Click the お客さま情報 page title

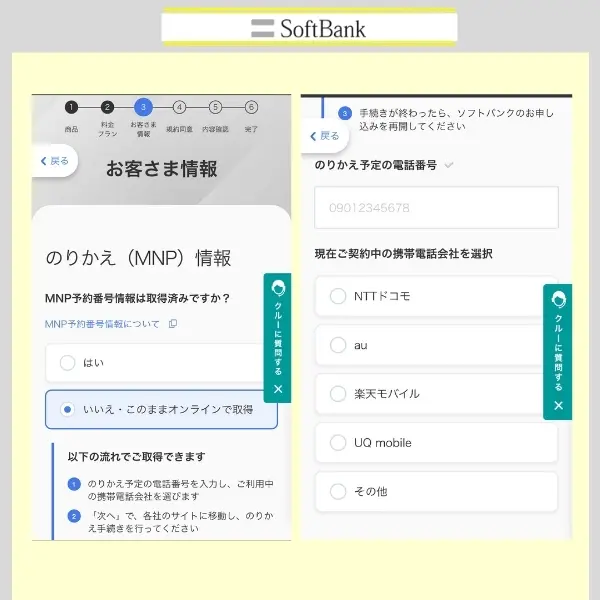click(x=161, y=169)
